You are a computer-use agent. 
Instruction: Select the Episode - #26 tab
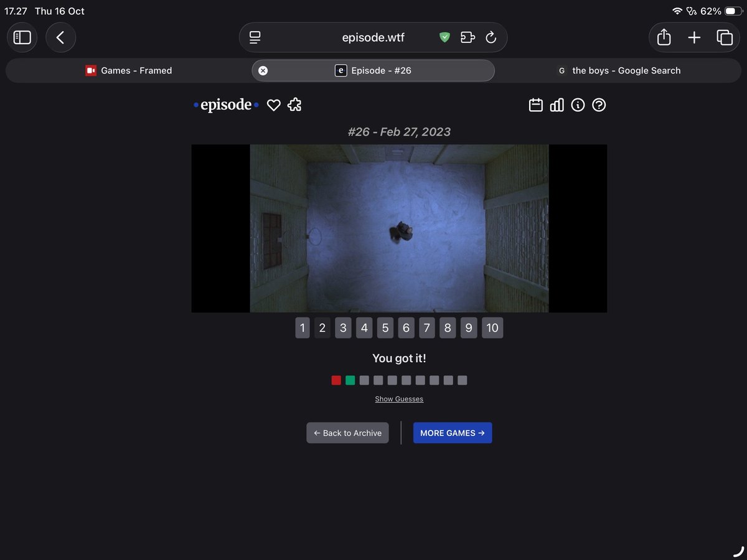coord(373,70)
